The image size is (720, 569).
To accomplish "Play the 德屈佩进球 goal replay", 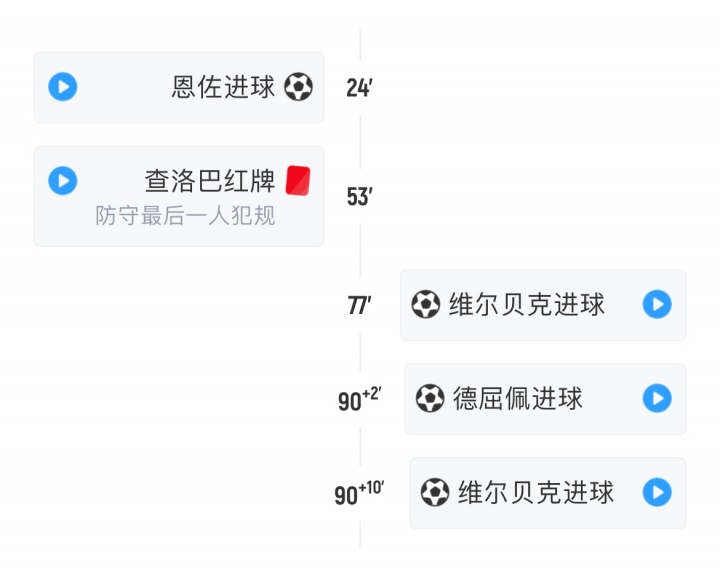I will pyautogui.click(x=657, y=398).
